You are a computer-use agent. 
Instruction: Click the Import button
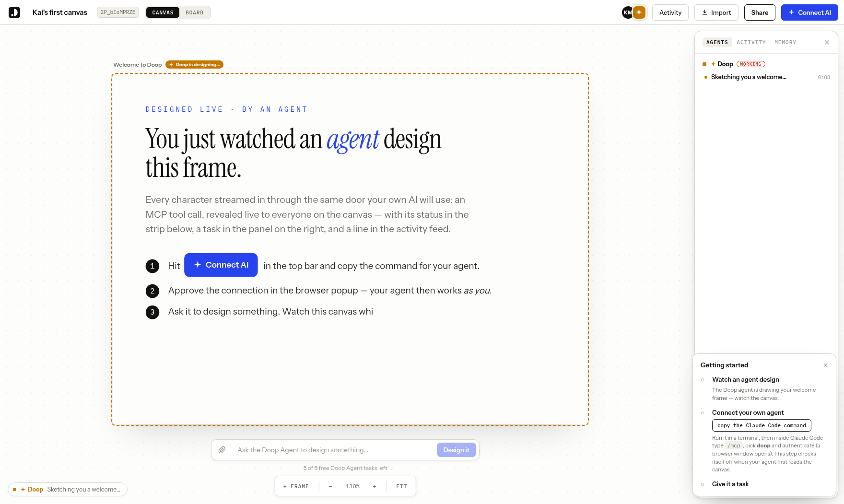coord(716,12)
